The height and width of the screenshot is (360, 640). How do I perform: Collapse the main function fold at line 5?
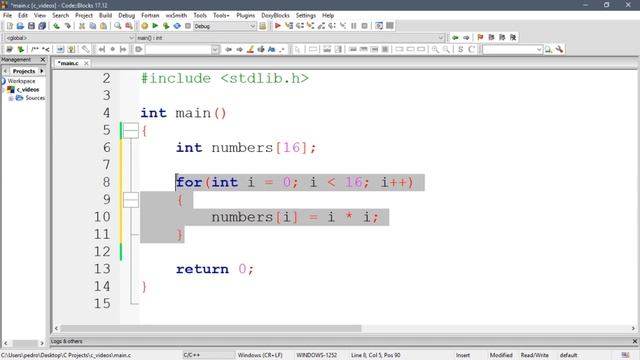coord(131,131)
